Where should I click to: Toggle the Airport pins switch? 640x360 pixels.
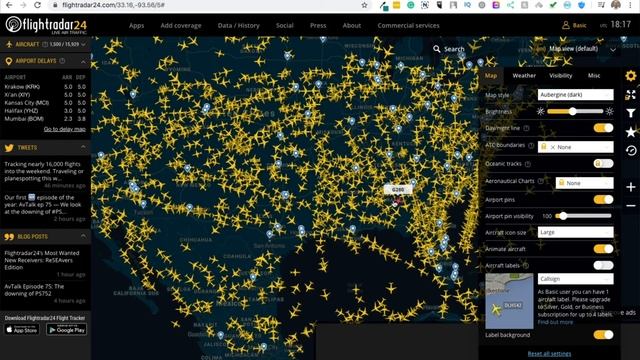pyautogui.click(x=603, y=200)
